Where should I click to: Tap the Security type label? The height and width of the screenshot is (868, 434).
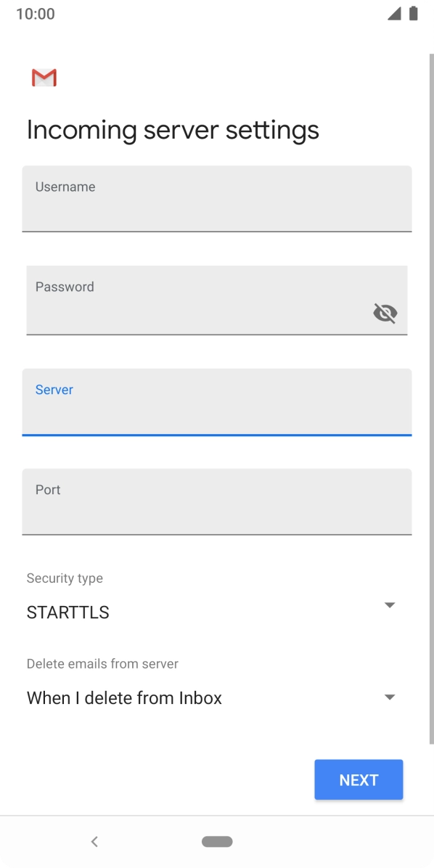[x=65, y=578]
